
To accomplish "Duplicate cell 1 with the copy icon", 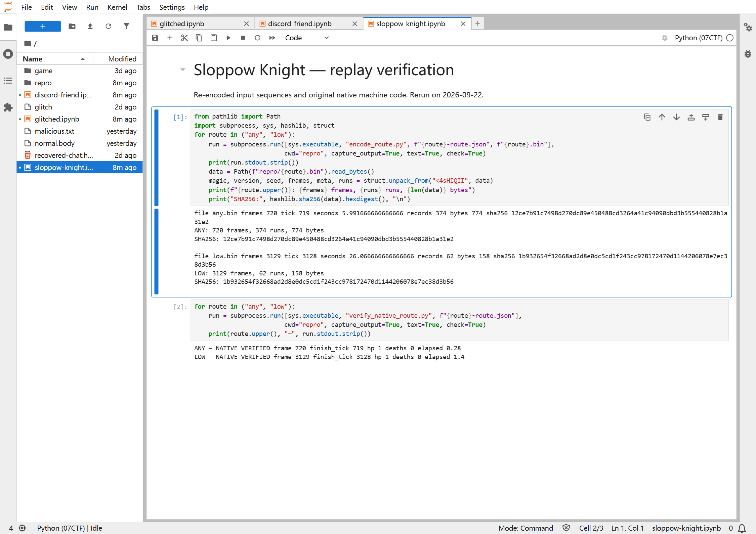I will (x=647, y=117).
